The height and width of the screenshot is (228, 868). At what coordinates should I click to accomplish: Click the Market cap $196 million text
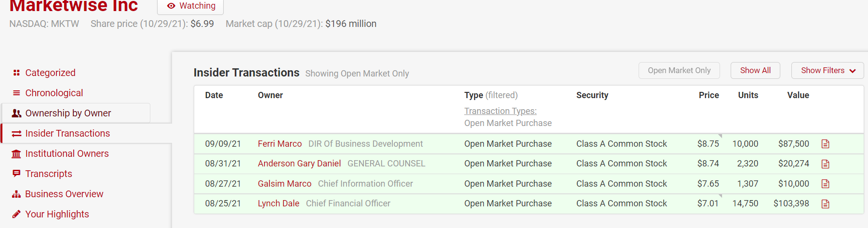pos(301,24)
